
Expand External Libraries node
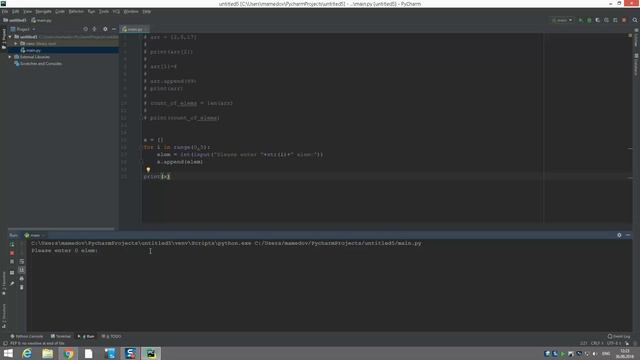(x=10, y=57)
